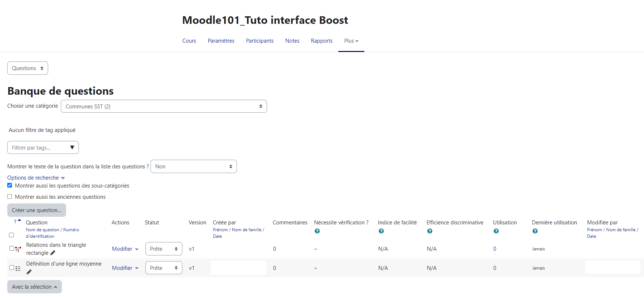Viewport: 644px width, 297px height.
Task: Click the Créer une question button
Action: click(37, 210)
